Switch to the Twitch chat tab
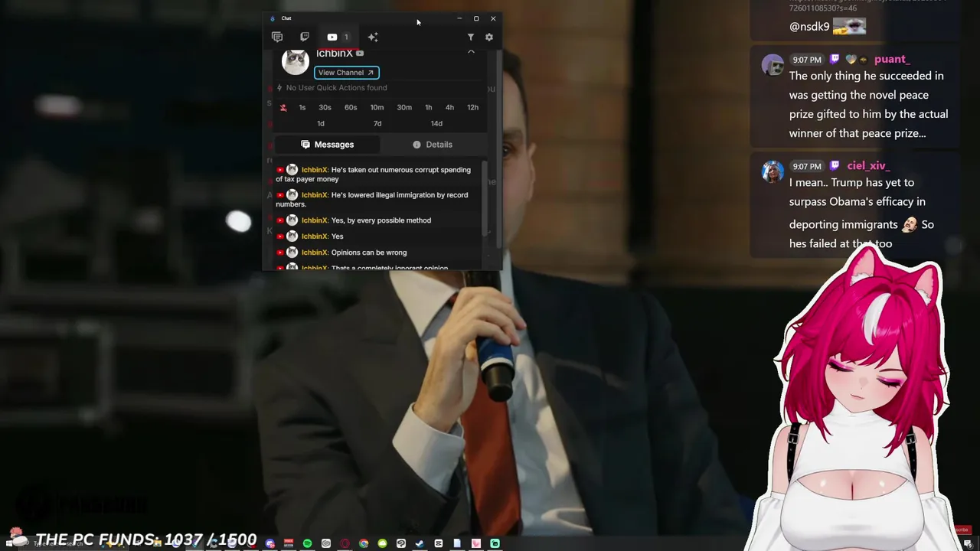This screenshot has width=980, height=551. [305, 37]
